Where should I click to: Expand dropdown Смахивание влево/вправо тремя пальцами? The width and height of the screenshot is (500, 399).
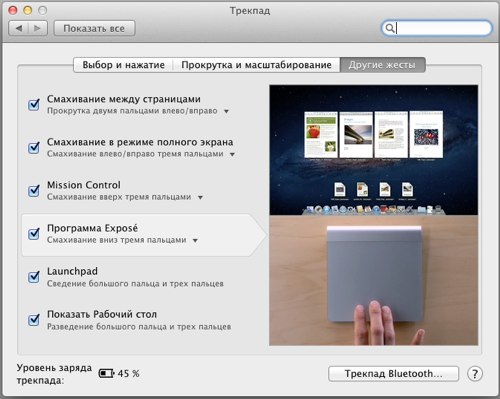[232, 154]
